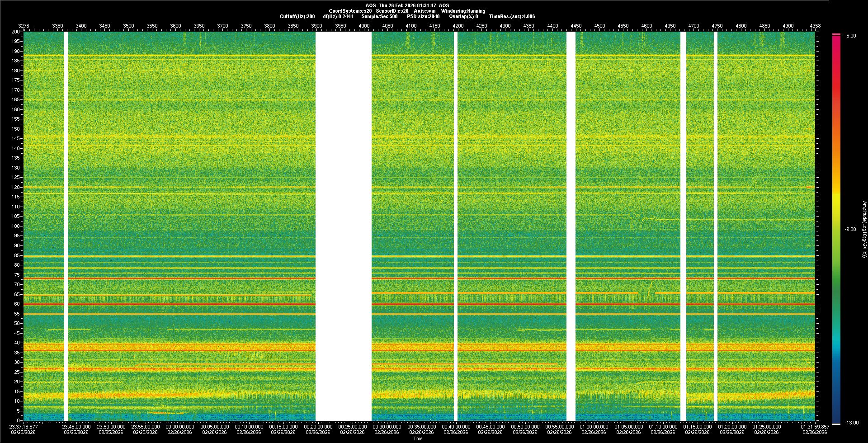The width and height of the screenshot is (868, 443).
Task: Click the Sample/Sec:500 header text
Action: pos(379,16)
